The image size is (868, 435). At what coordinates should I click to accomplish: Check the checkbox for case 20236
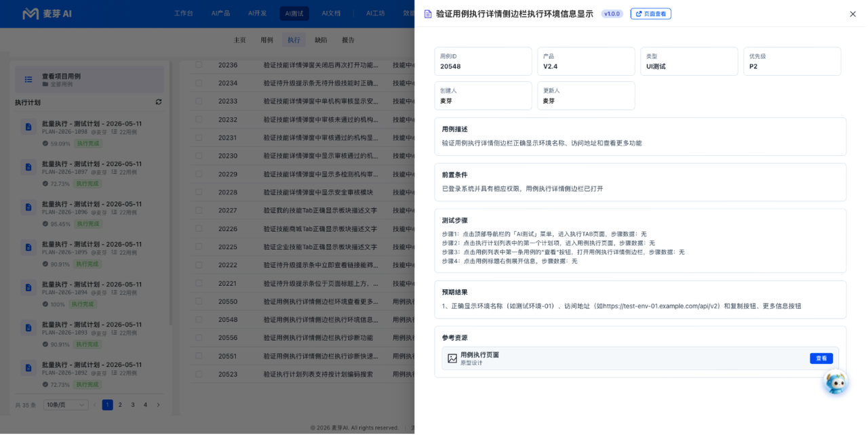coord(199,65)
